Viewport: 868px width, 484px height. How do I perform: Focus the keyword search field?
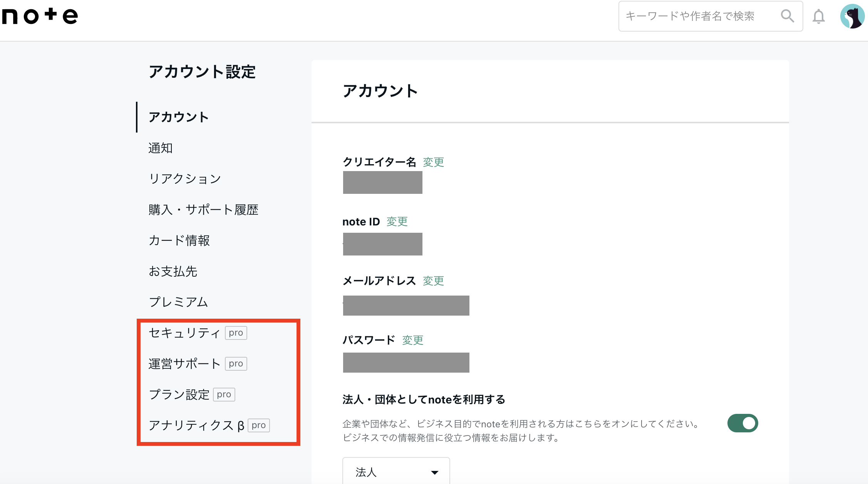(x=710, y=16)
